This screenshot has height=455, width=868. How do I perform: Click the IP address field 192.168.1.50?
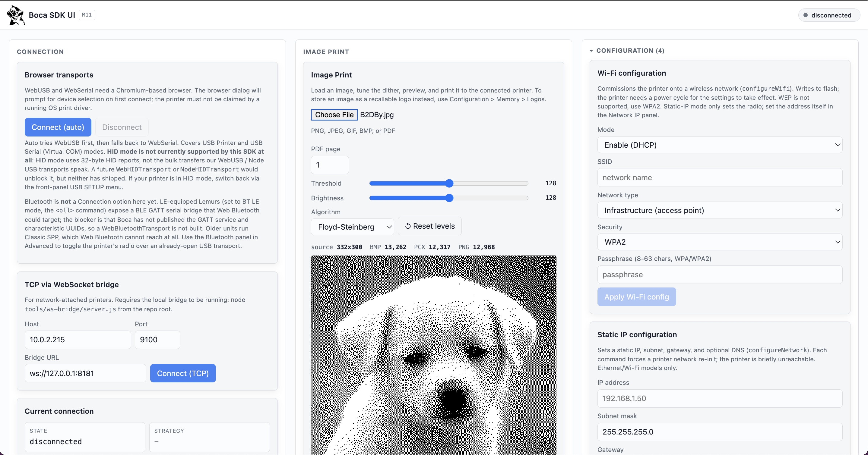pyautogui.click(x=720, y=398)
